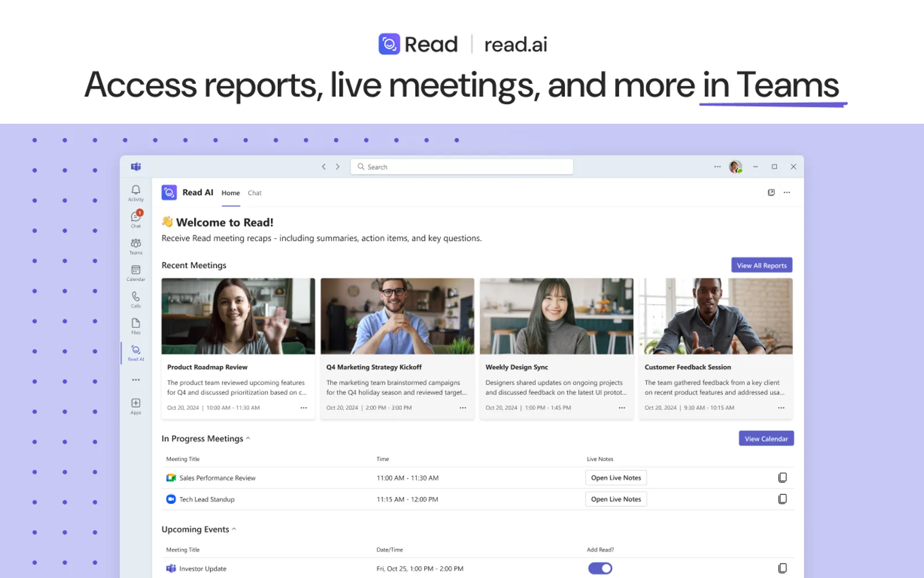Select the Investor Update event title
924x578 pixels.
pos(203,569)
